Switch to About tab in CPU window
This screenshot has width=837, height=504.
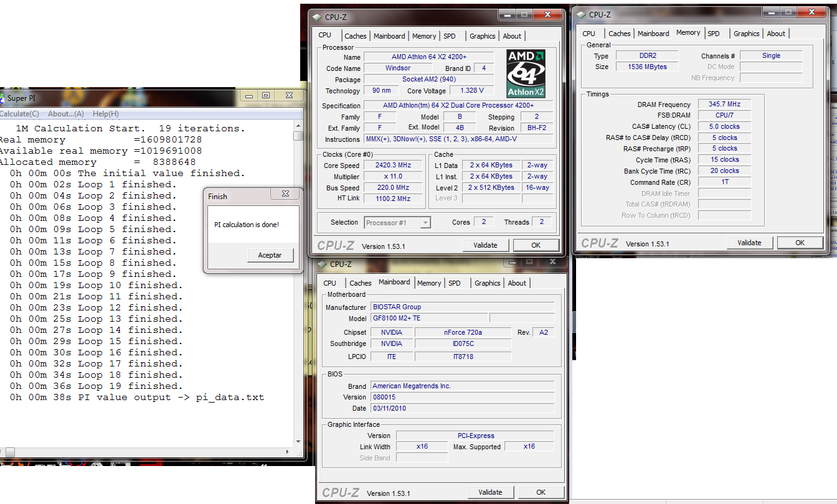pos(512,36)
